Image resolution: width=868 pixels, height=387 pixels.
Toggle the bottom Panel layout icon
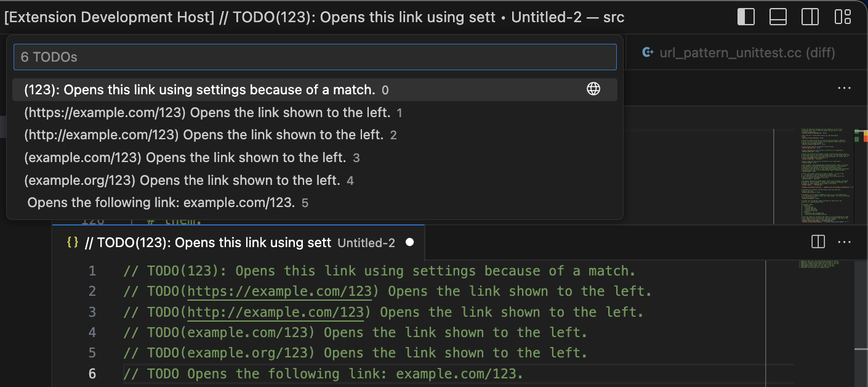[x=778, y=17]
